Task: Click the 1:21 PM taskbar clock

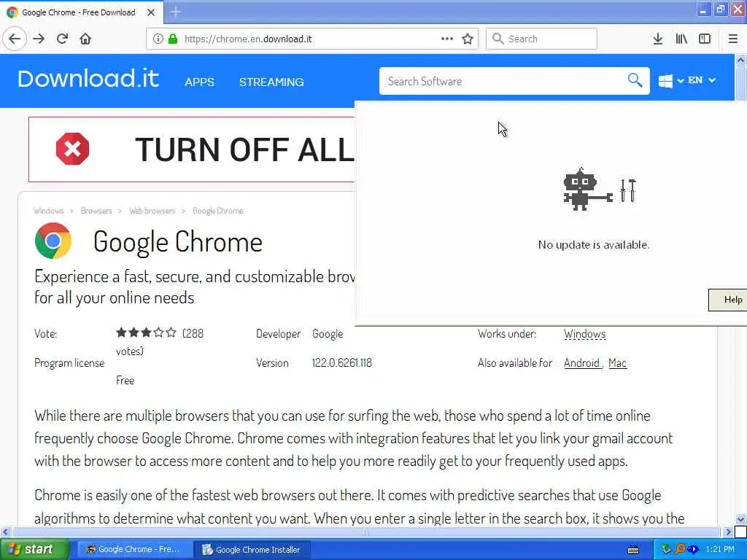Action: pos(720,550)
